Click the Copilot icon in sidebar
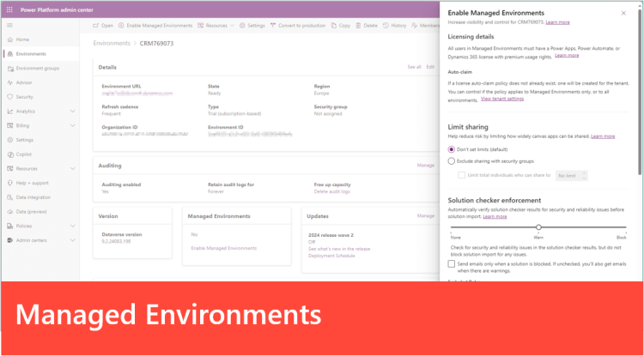This screenshot has width=644, height=356. 10,154
